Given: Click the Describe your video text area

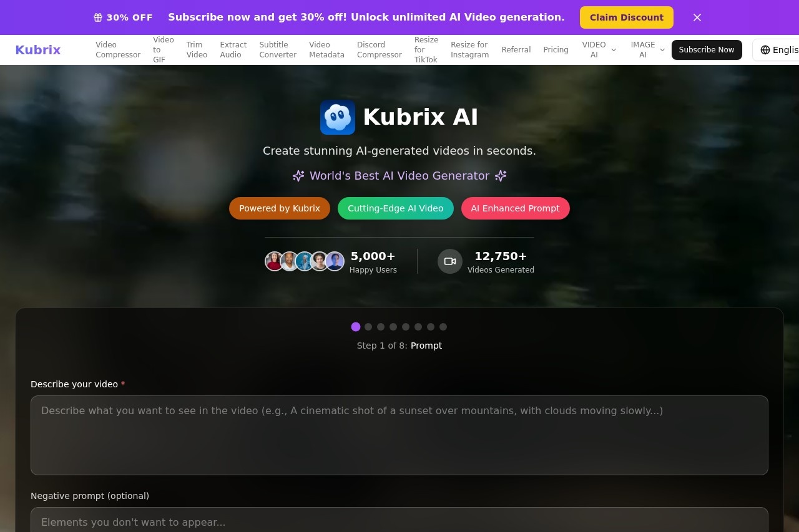Looking at the screenshot, I should (399, 435).
